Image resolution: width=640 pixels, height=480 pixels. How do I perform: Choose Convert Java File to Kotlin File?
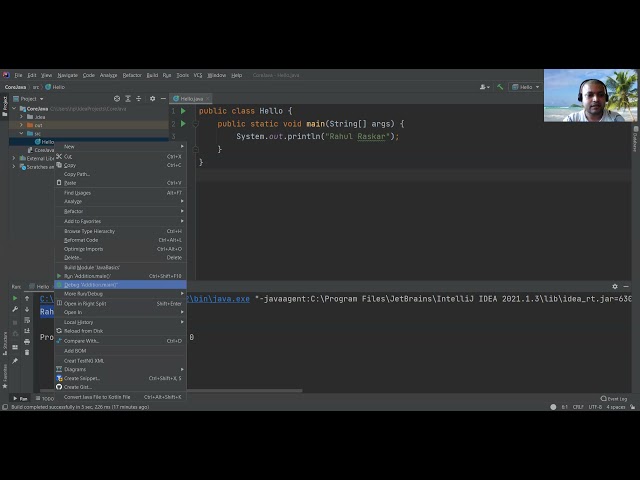tap(120, 397)
